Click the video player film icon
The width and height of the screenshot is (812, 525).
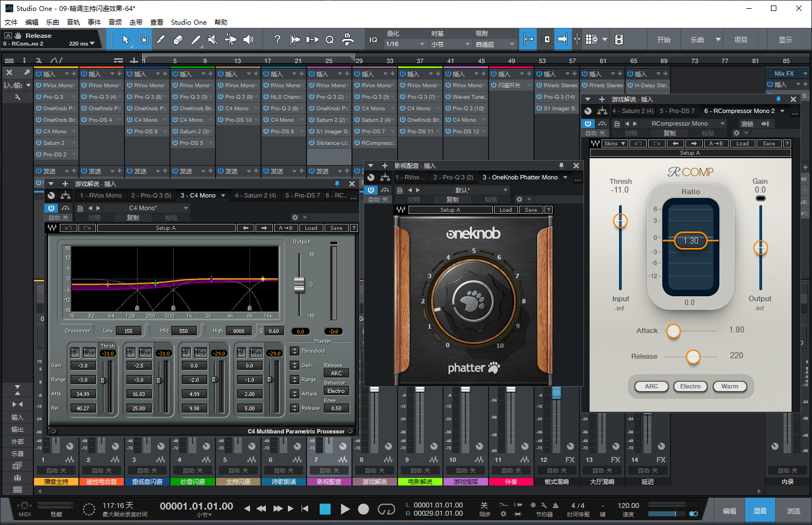619,39
